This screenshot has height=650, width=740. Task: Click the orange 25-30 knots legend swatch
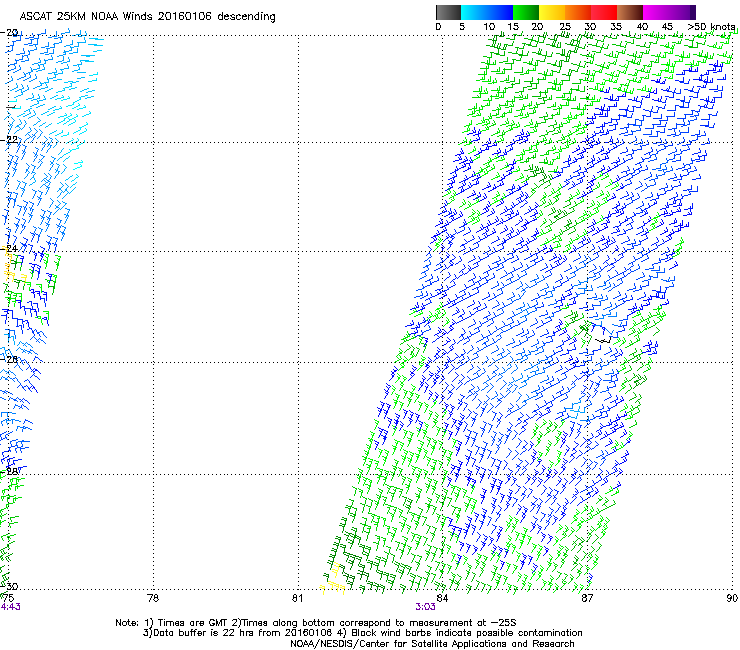point(578,12)
